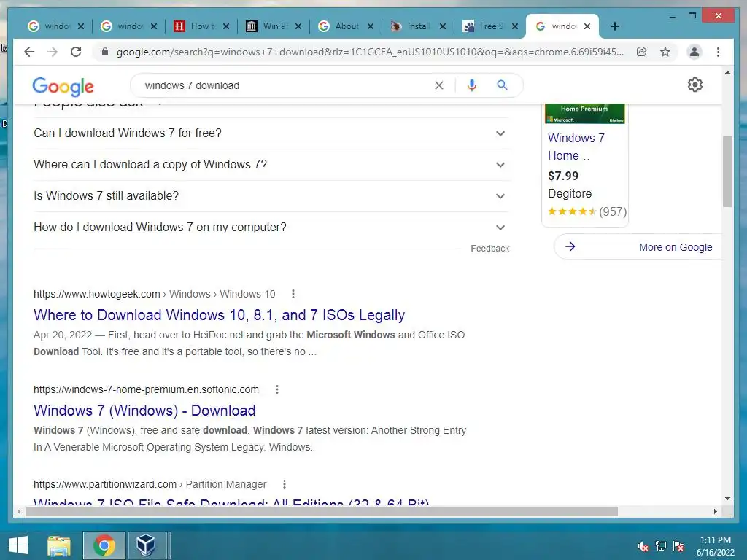The height and width of the screenshot is (560, 747).
Task: Open options for the softonic result
Action: pos(276,389)
